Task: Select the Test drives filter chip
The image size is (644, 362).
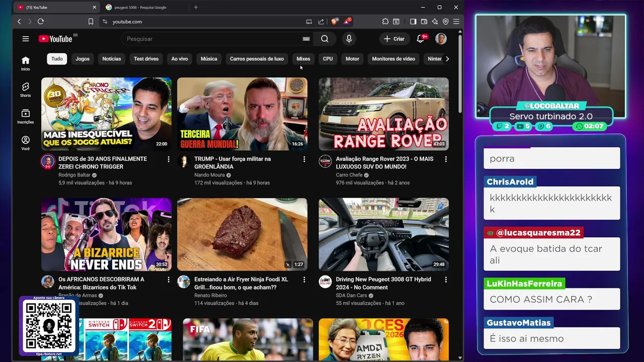Action: click(146, 59)
